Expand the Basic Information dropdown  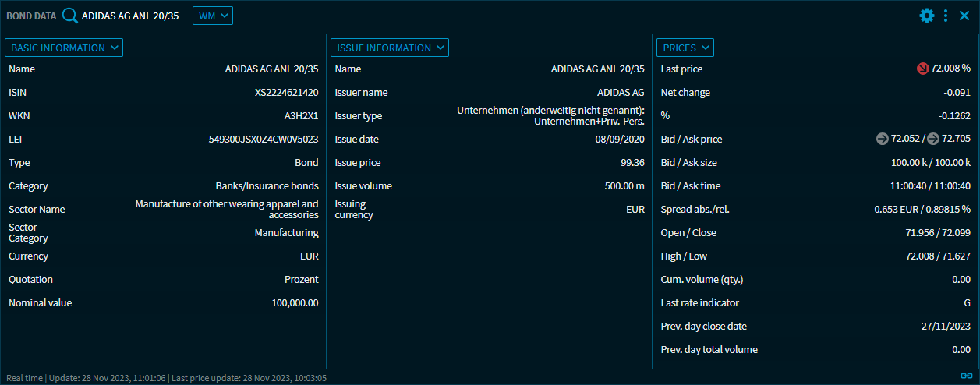[64, 48]
